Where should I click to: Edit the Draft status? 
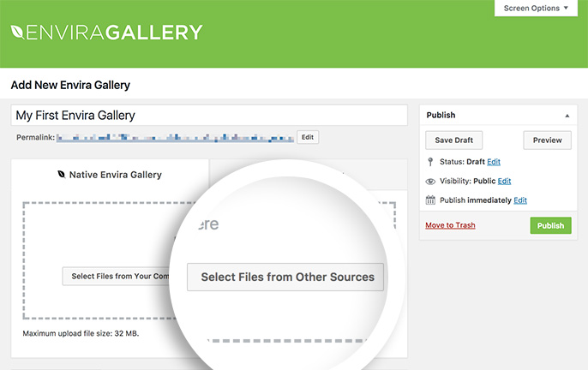494,162
